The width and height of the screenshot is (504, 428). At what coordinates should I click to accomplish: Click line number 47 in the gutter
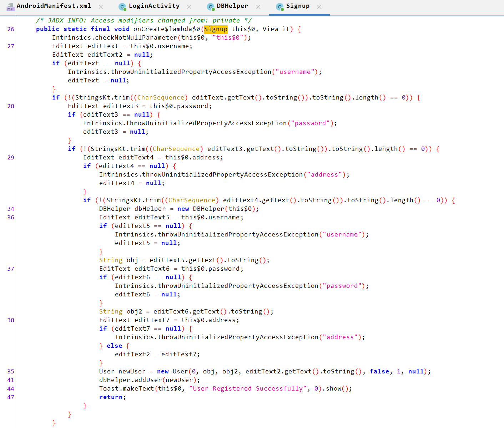click(11, 397)
